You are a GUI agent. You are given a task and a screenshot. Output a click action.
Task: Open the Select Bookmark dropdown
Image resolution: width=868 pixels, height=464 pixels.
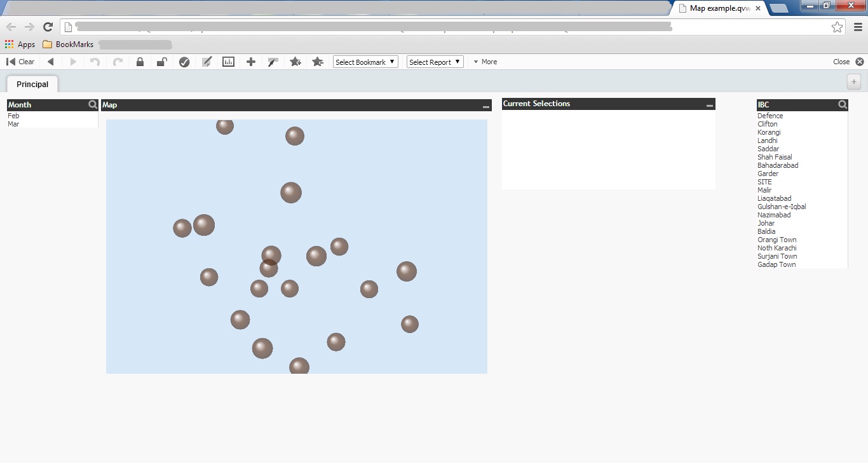(x=365, y=62)
